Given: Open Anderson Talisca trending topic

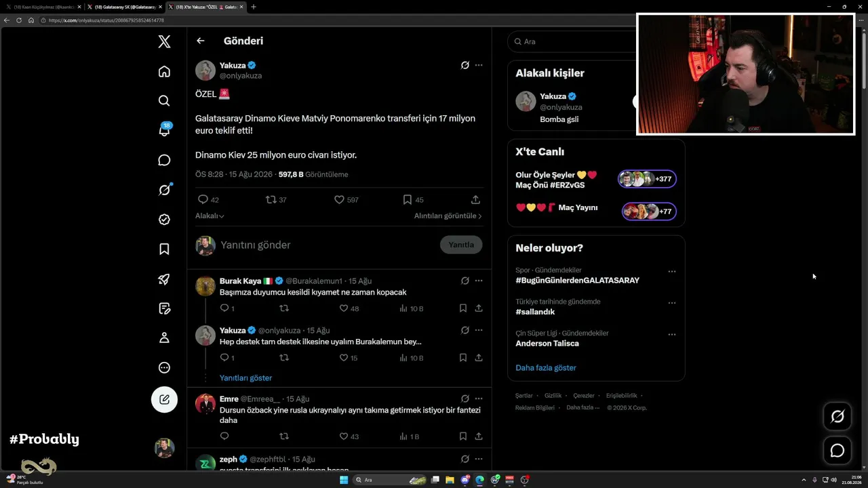Looking at the screenshot, I should pos(547,344).
